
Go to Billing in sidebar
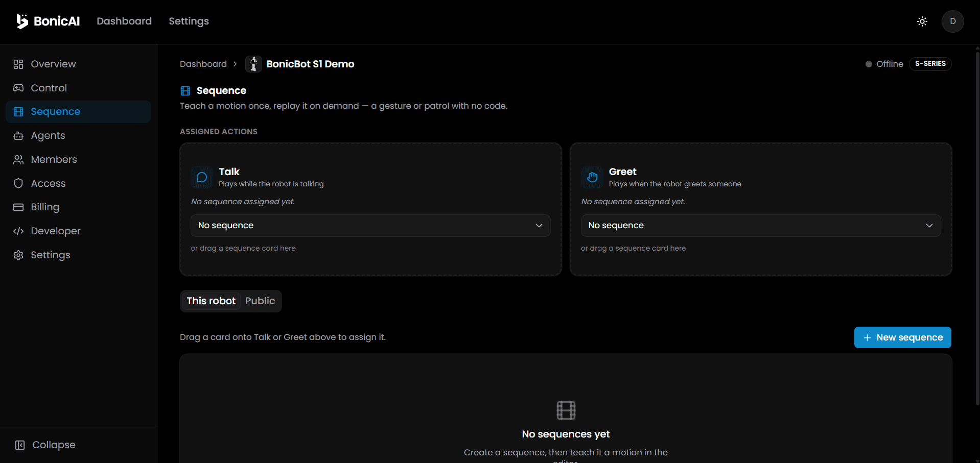click(78, 207)
